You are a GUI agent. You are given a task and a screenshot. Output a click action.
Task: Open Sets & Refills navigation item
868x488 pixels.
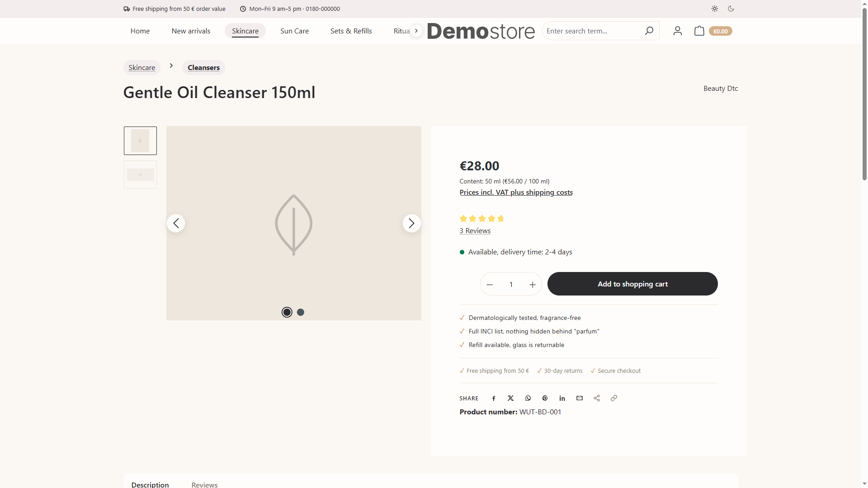coord(351,31)
